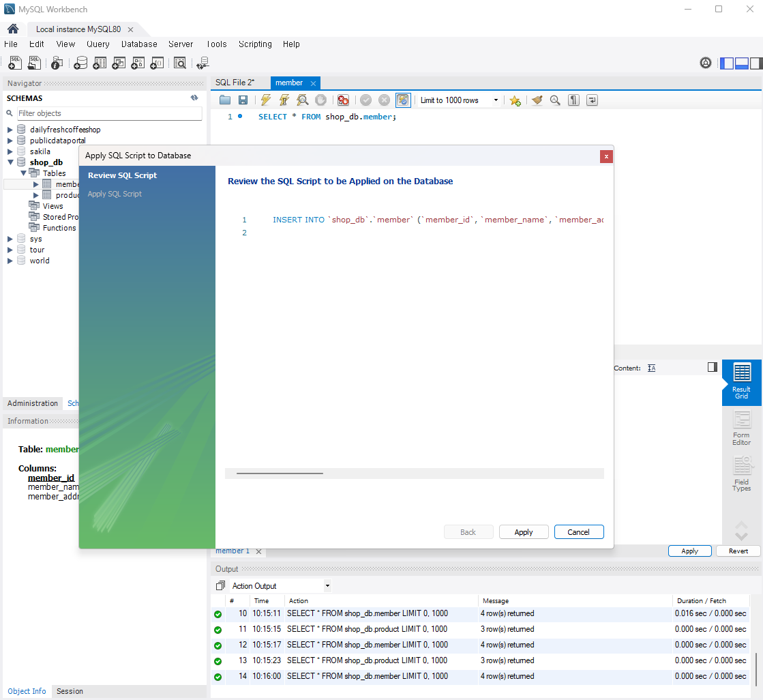
Task: Expand the publicdataportal schema
Action: [x=10, y=140]
